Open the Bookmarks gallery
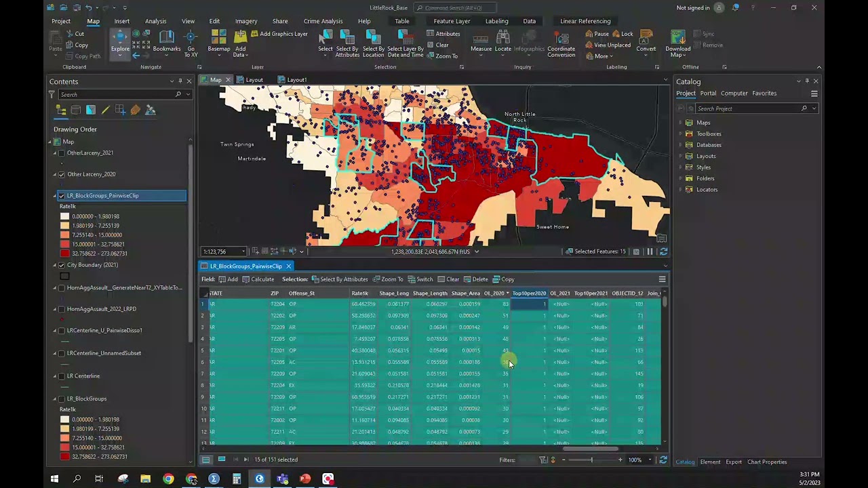The image size is (868, 488). pyautogui.click(x=167, y=42)
